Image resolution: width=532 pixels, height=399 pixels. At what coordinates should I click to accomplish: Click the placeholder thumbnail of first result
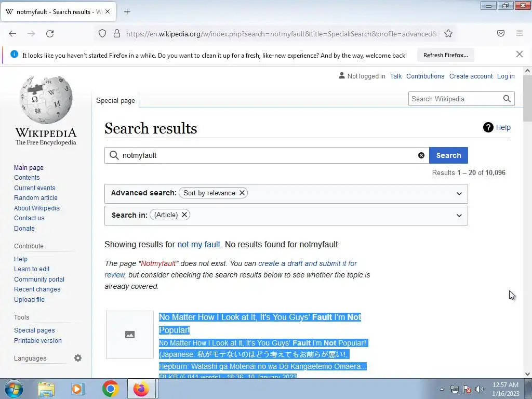(x=129, y=335)
